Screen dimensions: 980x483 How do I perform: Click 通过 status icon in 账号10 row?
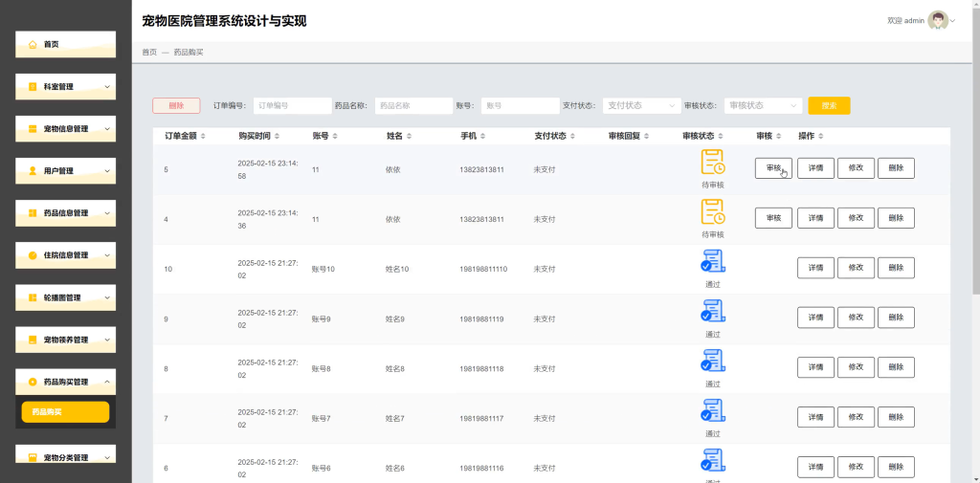click(x=713, y=261)
